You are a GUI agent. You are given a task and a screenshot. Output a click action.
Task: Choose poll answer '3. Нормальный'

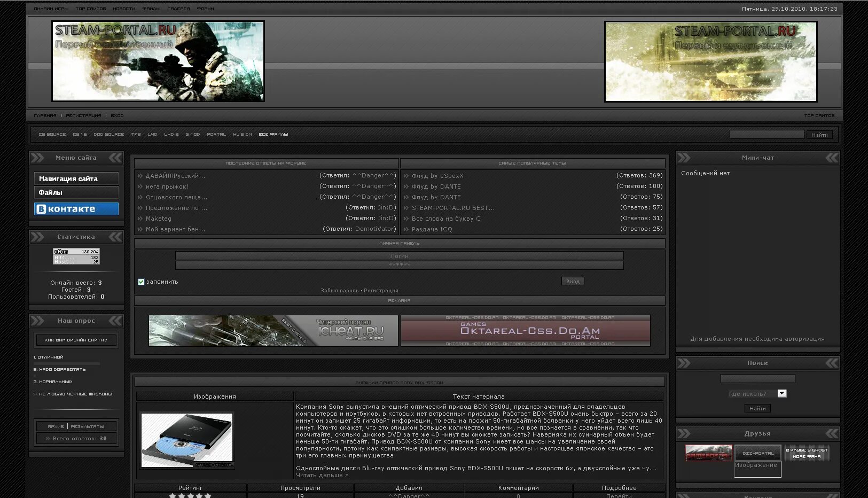52,382
